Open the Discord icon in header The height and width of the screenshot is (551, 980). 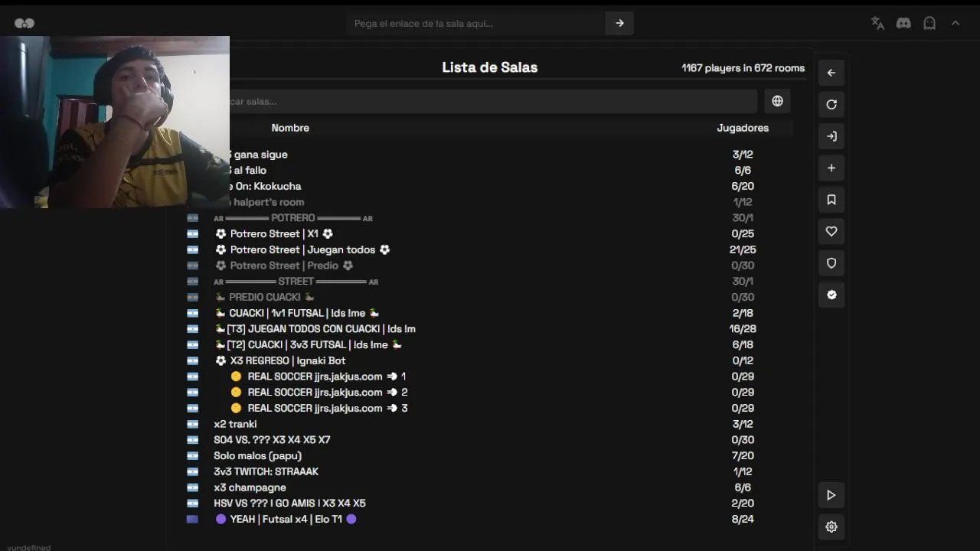pos(903,23)
